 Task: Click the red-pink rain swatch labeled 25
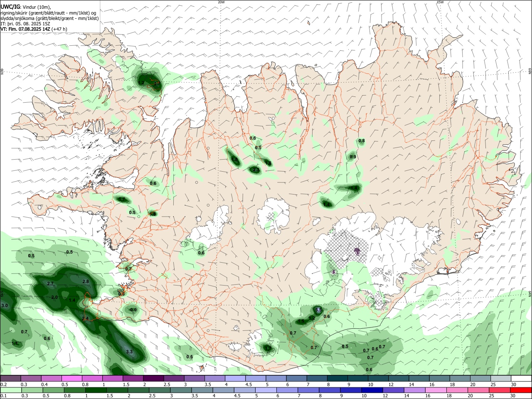pyautogui.click(x=499, y=390)
